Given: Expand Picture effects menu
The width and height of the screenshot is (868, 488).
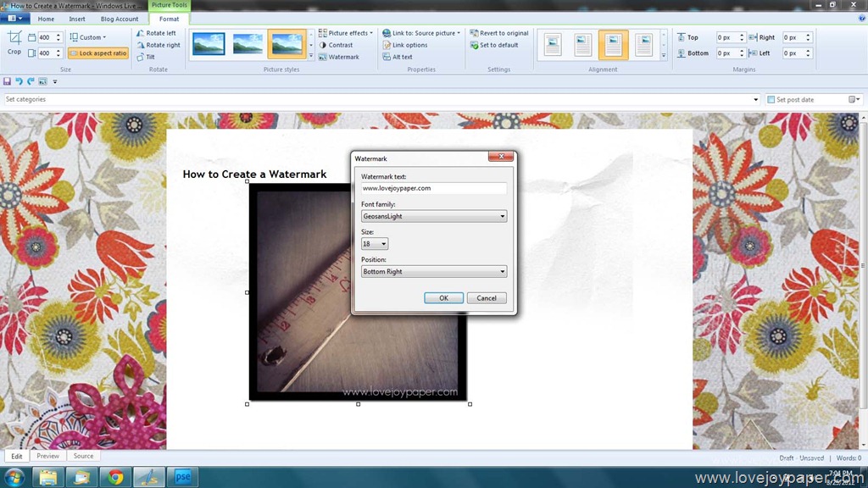Looking at the screenshot, I should click(346, 33).
